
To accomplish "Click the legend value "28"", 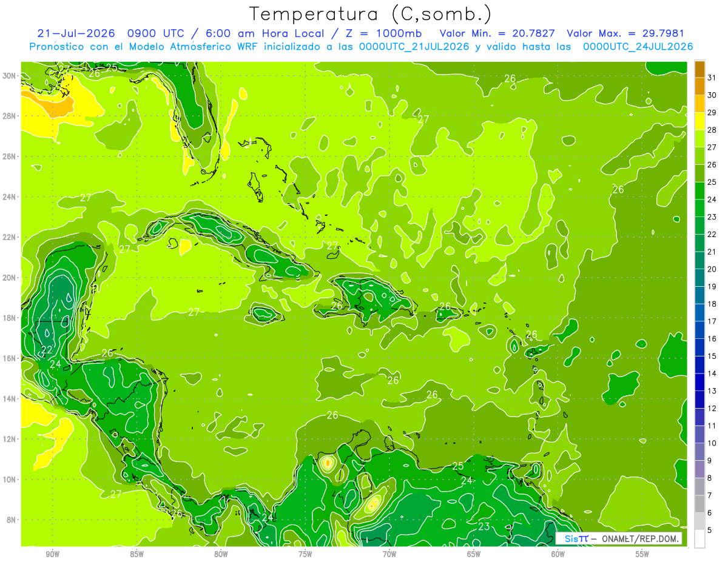I will pyautogui.click(x=712, y=130).
